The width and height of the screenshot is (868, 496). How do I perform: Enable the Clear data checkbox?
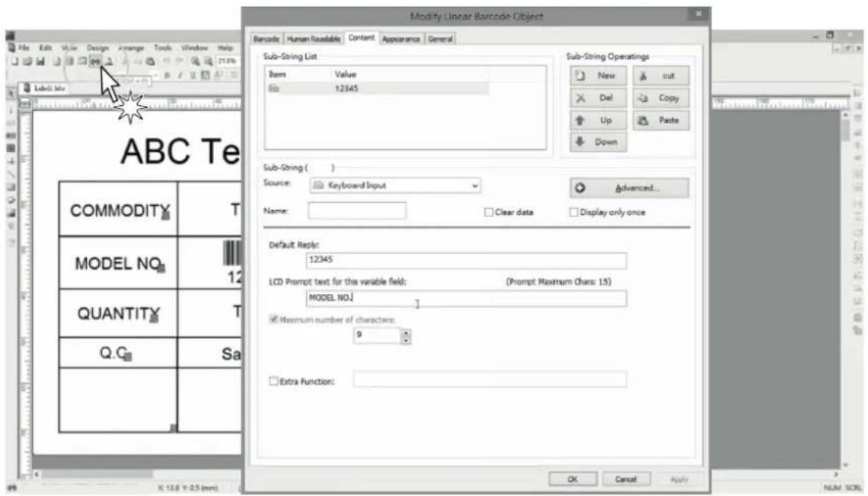(x=489, y=213)
